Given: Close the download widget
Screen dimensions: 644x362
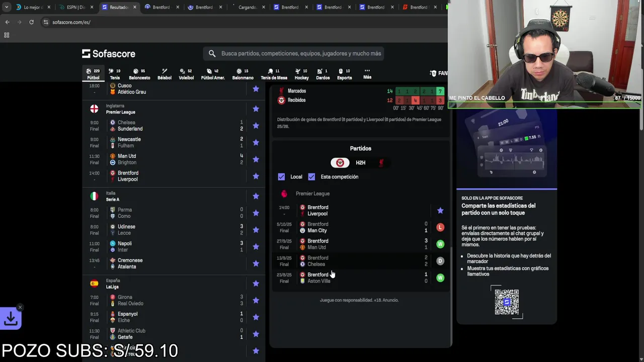Looking at the screenshot, I should coord(20,307).
